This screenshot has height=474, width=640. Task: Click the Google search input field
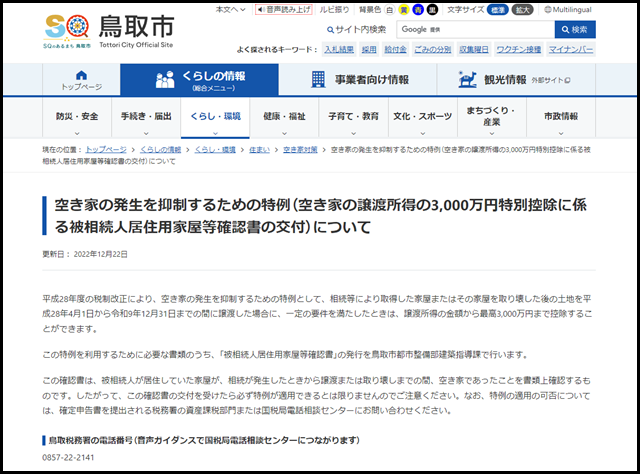pos(475,29)
